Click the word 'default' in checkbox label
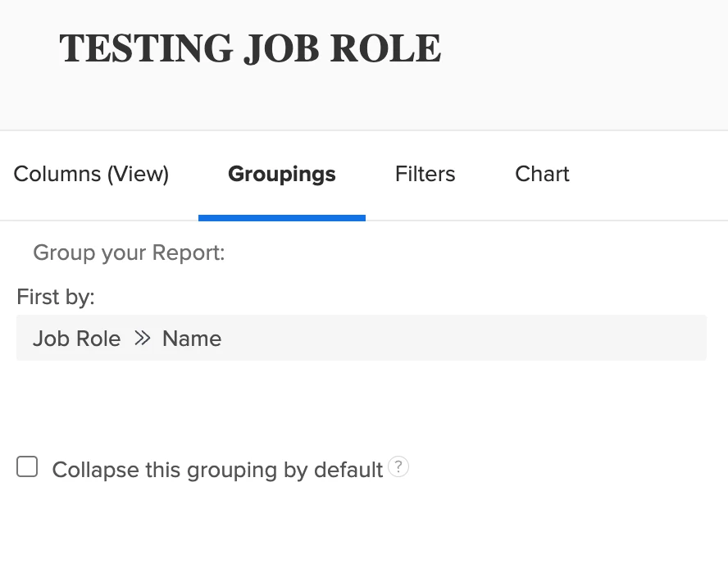Screen dimensions: 728x564 click(350, 470)
